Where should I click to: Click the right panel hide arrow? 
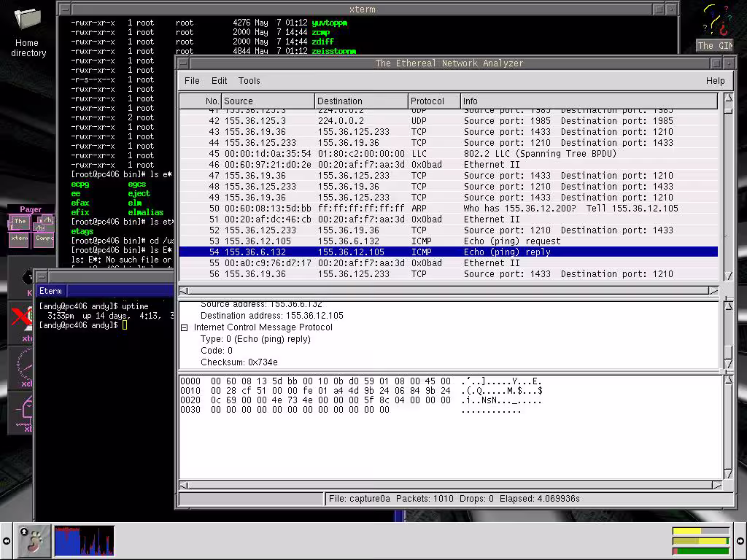point(740,541)
